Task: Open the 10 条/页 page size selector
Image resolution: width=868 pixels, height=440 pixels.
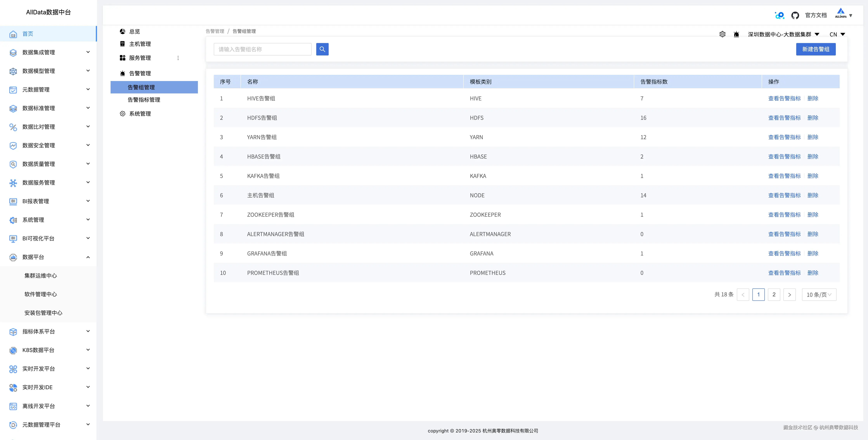Action: click(819, 295)
